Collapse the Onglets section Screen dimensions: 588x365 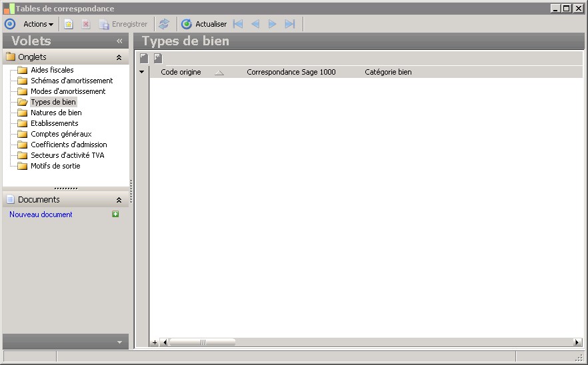119,57
